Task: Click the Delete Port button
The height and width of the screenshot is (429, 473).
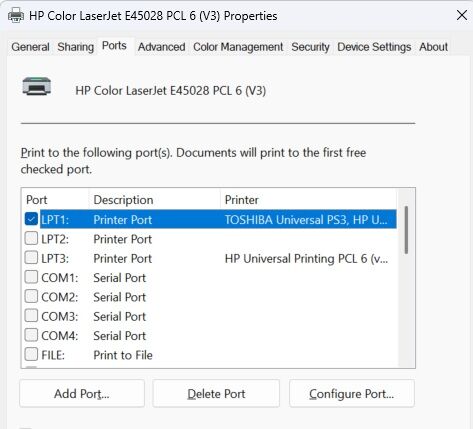Action: point(216,394)
